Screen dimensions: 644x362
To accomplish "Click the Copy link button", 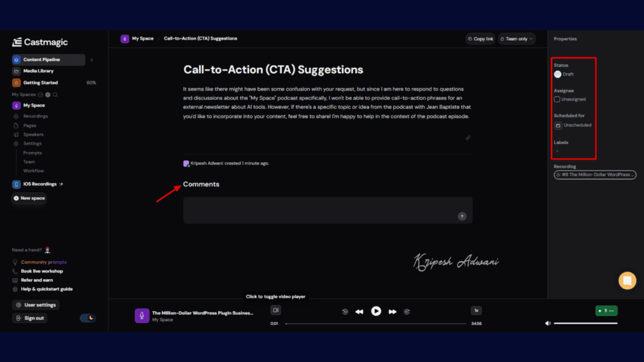I will click(480, 38).
